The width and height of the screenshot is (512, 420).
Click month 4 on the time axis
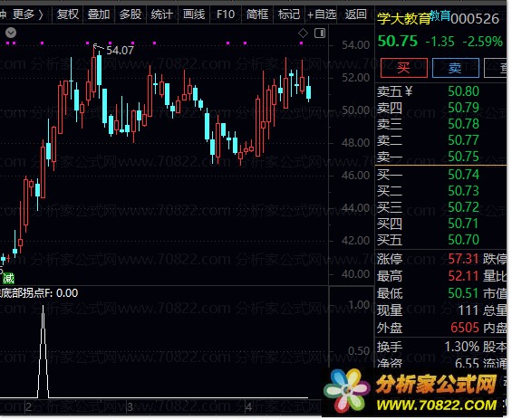click(x=249, y=407)
